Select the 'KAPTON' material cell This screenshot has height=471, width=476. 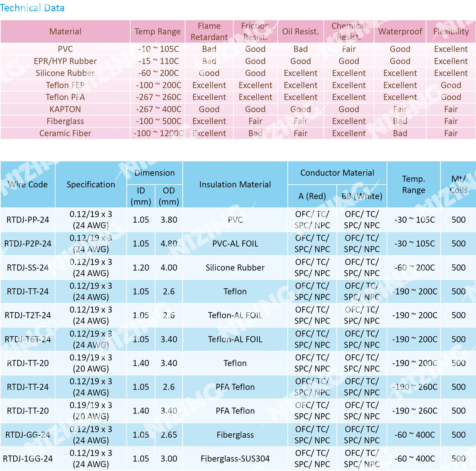click(65, 109)
